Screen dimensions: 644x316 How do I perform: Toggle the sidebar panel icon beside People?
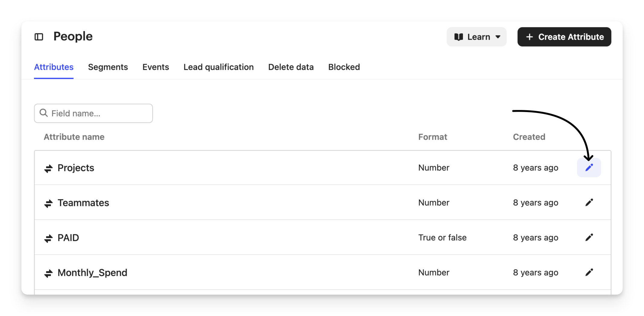39,37
